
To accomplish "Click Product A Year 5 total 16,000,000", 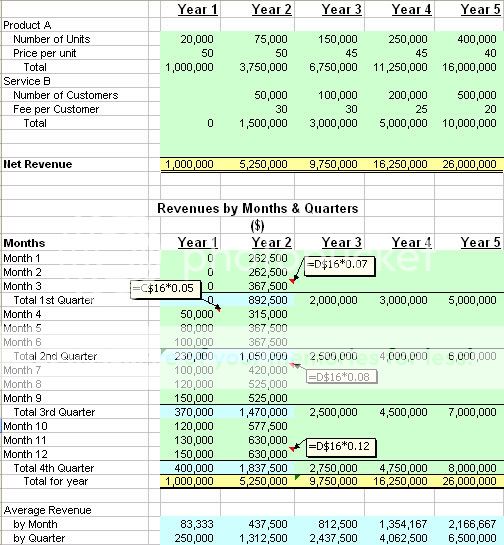I will pyautogui.click(x=469, y=67).
